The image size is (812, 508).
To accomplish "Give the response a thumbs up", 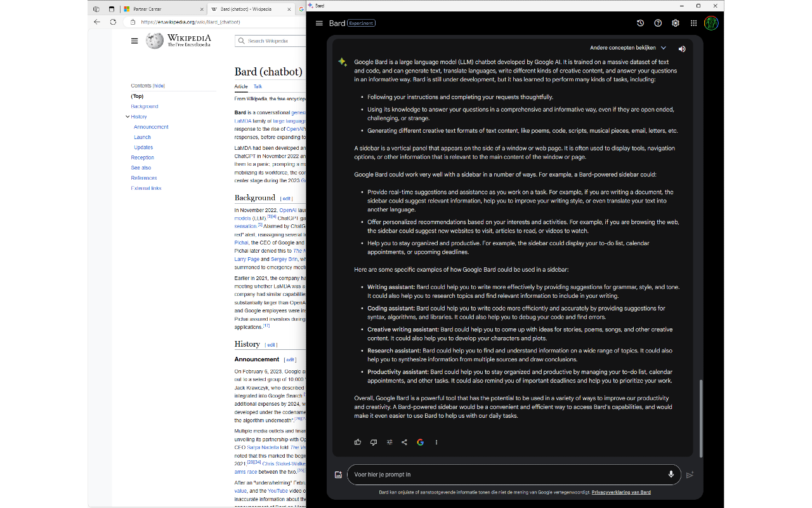I will point(358,442).
